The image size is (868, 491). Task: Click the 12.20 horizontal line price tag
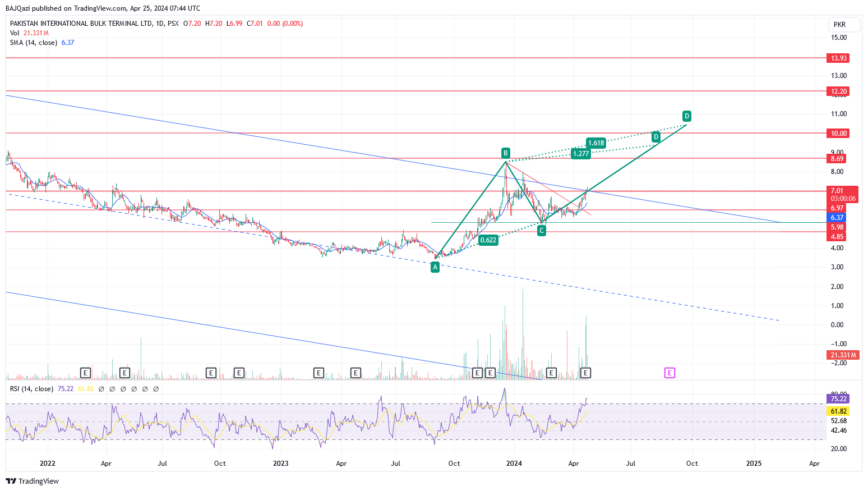tap(838, 91)
